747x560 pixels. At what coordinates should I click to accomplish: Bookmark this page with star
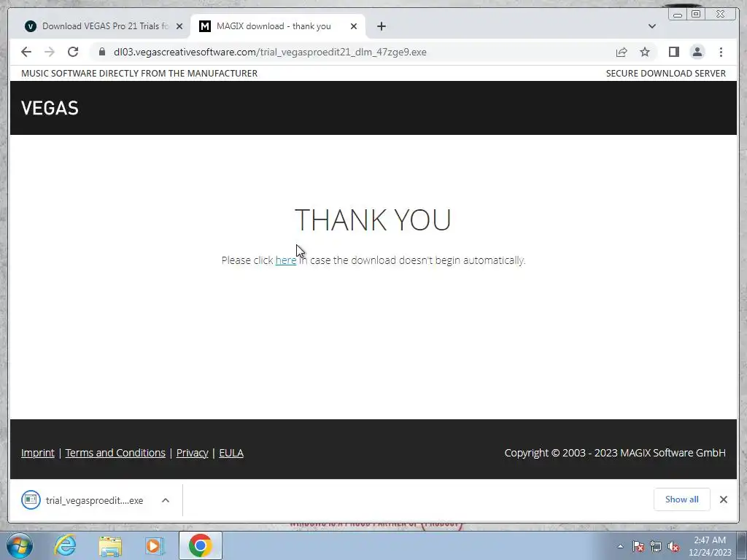[x=645, y=52]
